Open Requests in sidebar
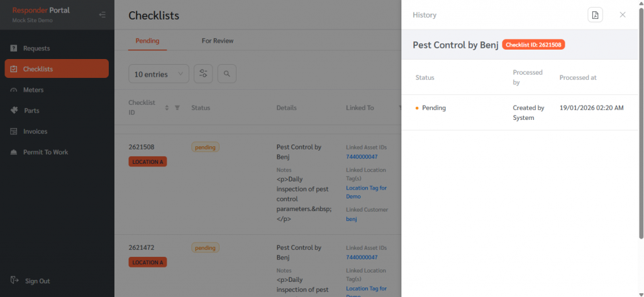 (36, 48)
